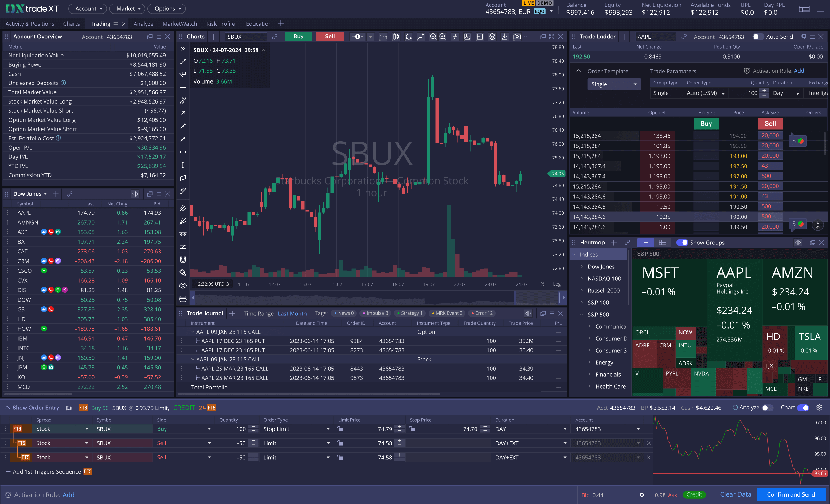Image resolution: width=830 pixels, height=504 pixels.
Task: Click the link icon in Dow Jones panel
Action: (70, 194)
